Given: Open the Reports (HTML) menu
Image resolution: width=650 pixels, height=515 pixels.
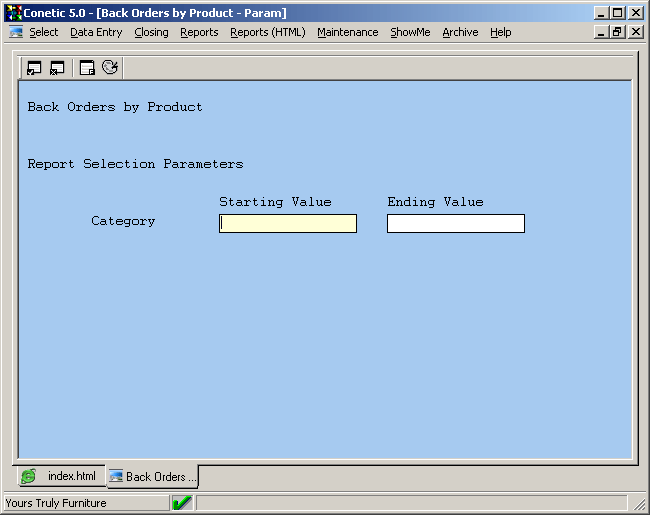Looking at the screenshot, I should [267, 32].
